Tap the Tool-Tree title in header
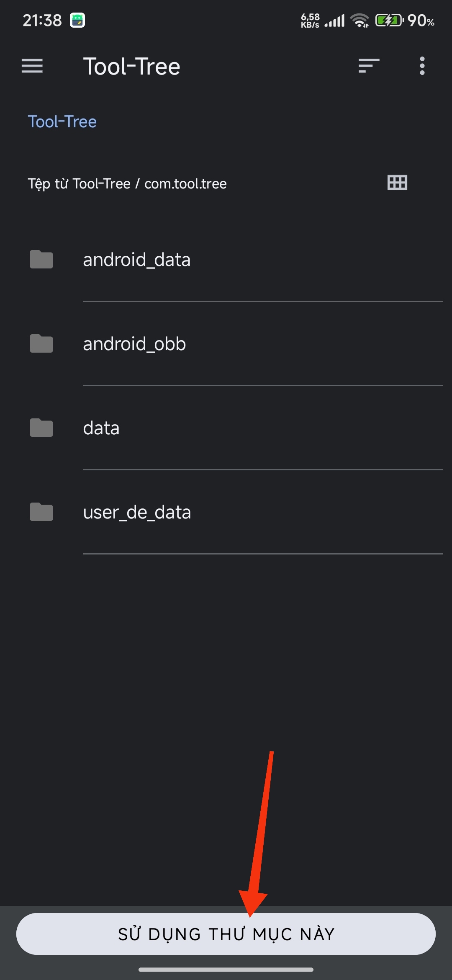 pyautogui.click(x=131, y=66)
